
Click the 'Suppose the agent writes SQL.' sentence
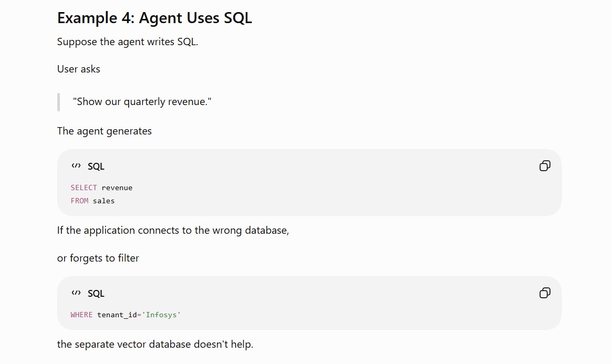click(x=128, y=41)
